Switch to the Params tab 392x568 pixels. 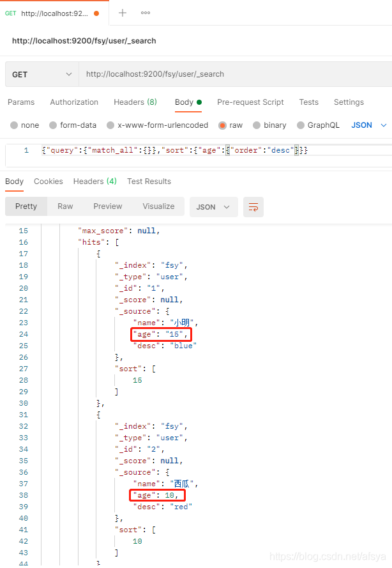pyautogui.click(x=21, y=102)
